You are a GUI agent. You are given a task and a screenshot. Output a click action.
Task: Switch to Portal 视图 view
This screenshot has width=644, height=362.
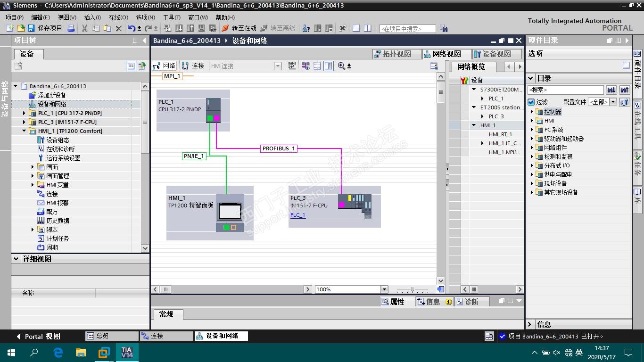(x=38, y=337)
